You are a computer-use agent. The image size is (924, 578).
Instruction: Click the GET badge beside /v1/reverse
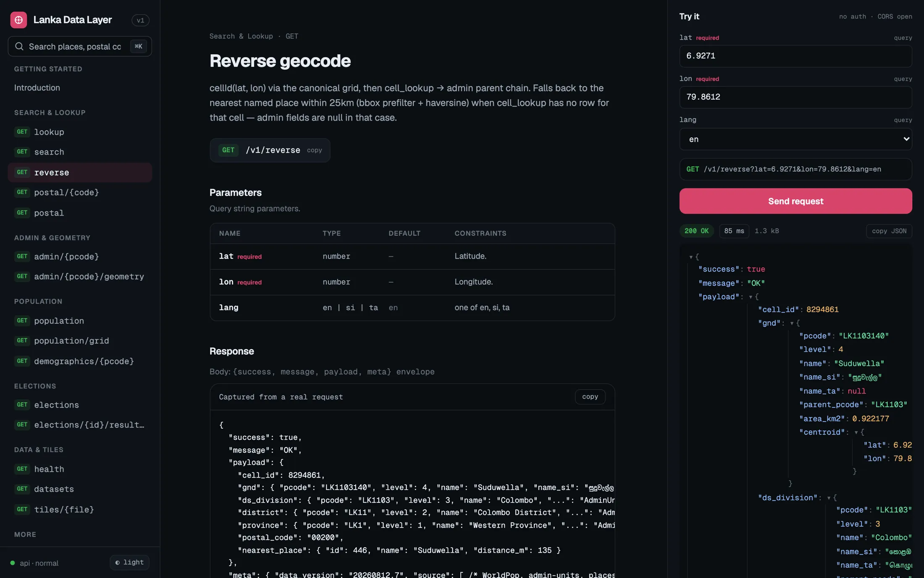point(228,150)
